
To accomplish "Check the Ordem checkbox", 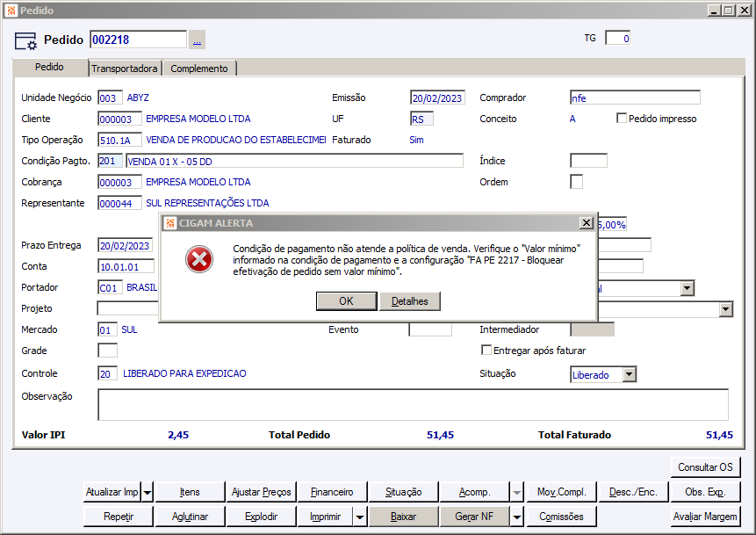I will (x=577, y=182).
